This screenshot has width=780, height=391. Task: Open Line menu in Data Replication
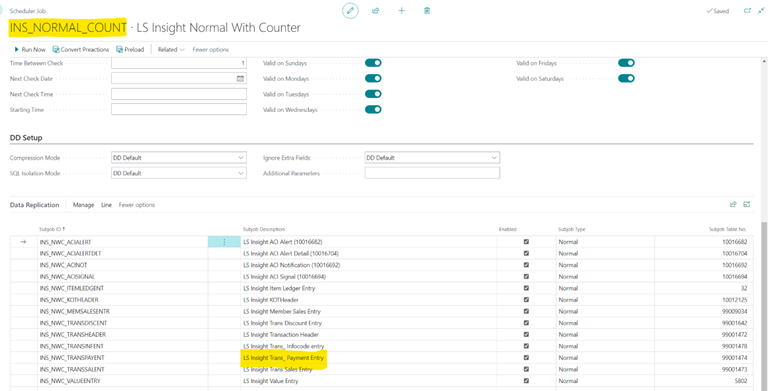106,205
